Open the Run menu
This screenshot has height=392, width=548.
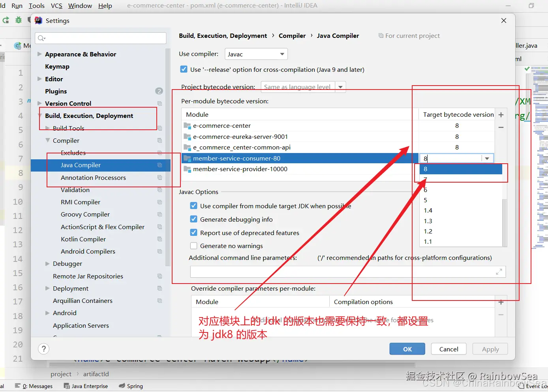(x=17, y=6)
